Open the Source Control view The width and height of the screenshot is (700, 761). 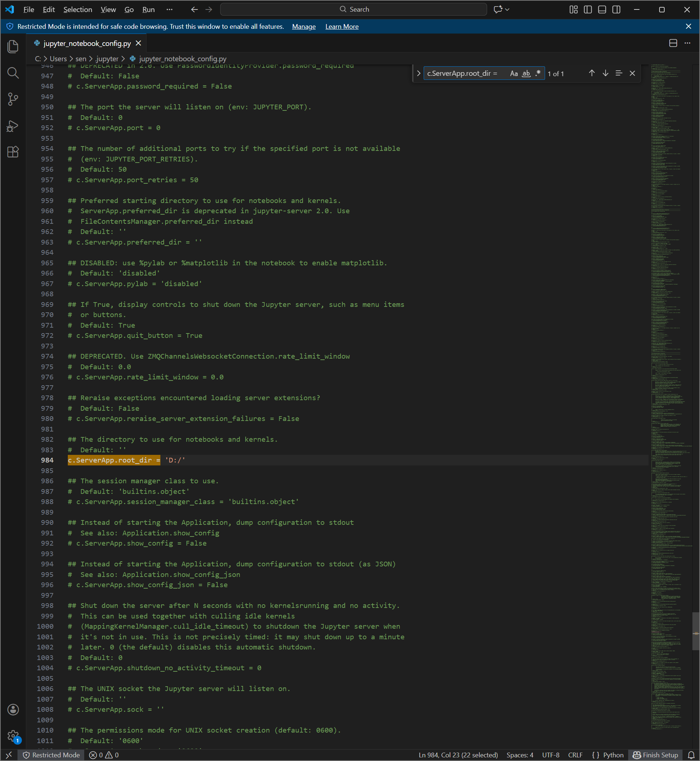point(13,99)
